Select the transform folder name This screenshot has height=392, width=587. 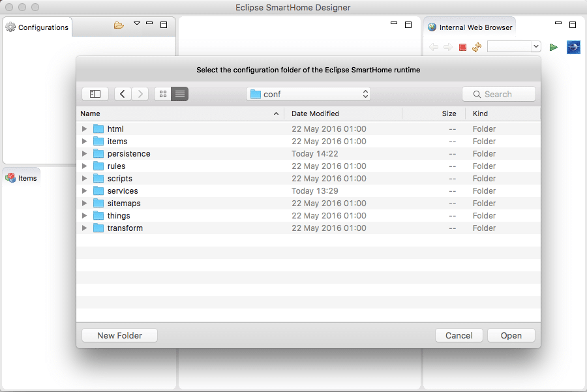(x=125, y=228)
